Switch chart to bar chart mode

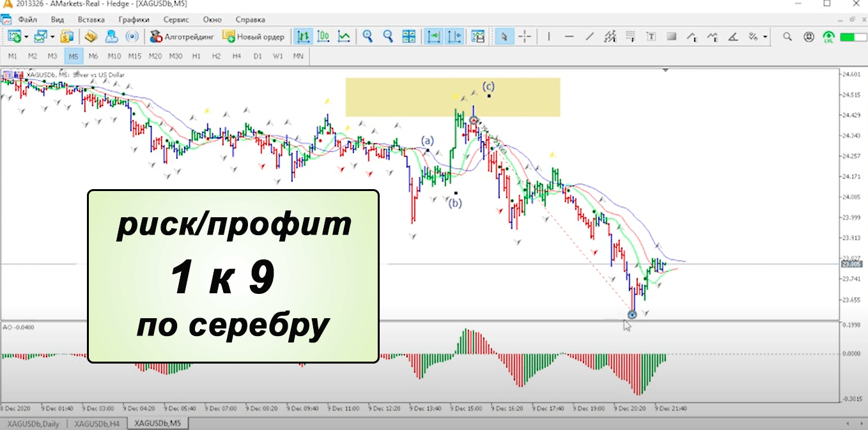[x=303, y=36]
